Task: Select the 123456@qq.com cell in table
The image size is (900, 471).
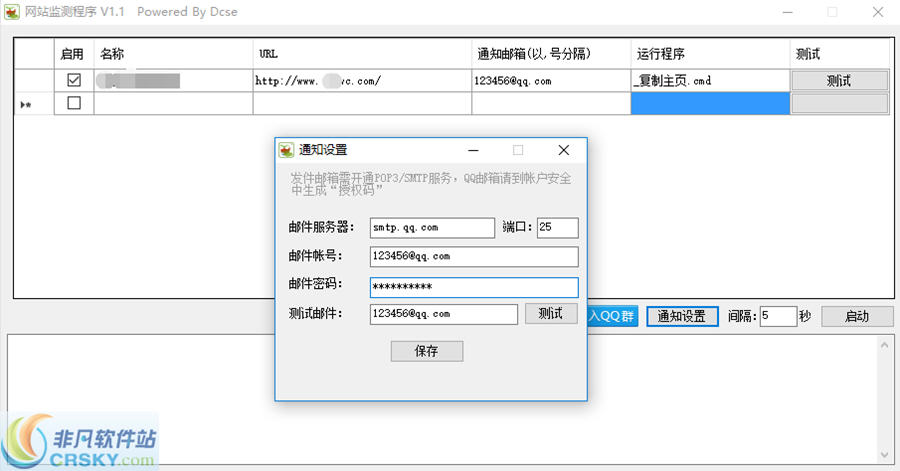Action: coord(551,81)
